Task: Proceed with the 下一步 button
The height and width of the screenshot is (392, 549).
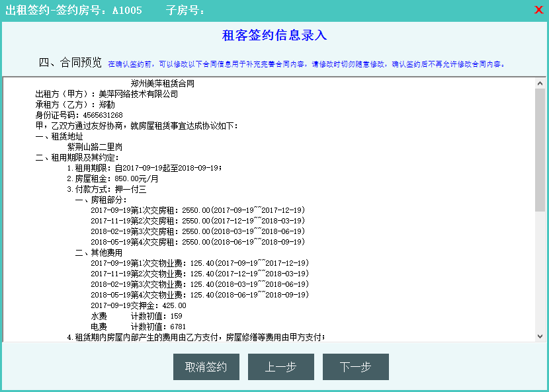Action: (x=355, y=368)
